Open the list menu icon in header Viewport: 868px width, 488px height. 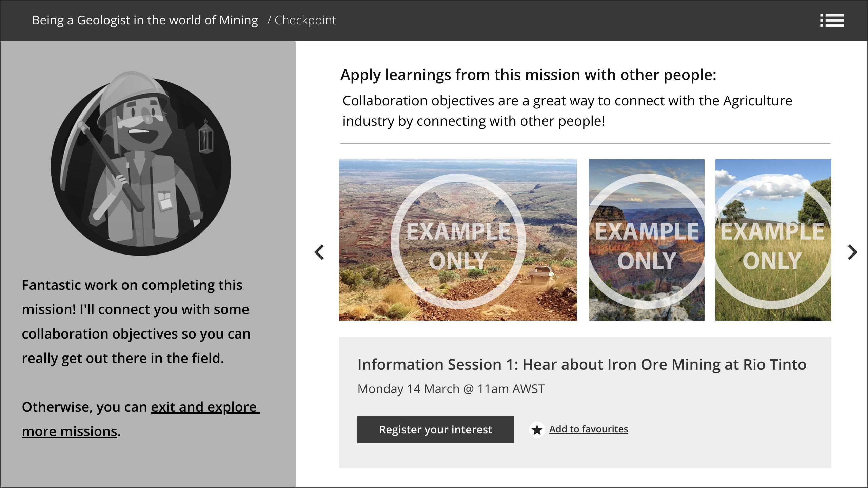[x=832, y=20]
